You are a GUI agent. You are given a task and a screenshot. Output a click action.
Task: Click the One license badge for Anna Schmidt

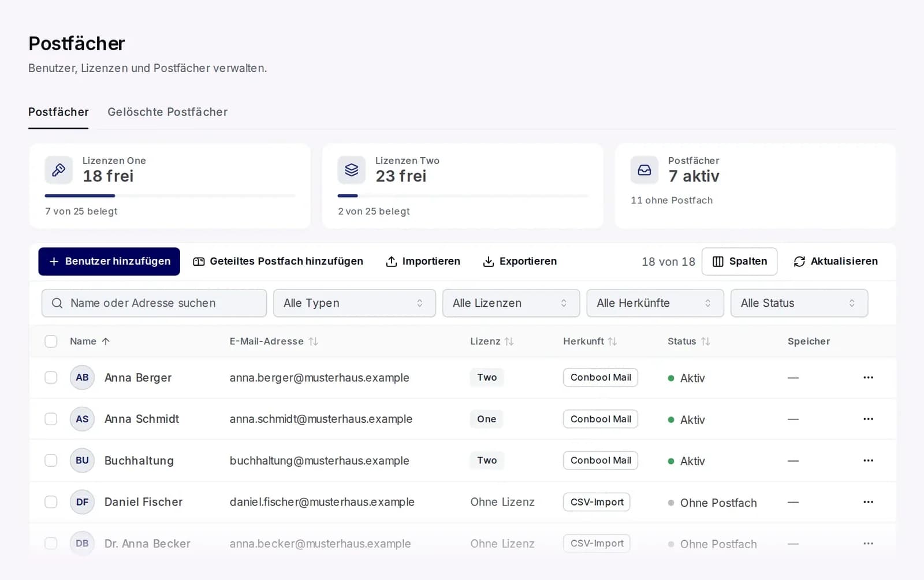(486, 419)
